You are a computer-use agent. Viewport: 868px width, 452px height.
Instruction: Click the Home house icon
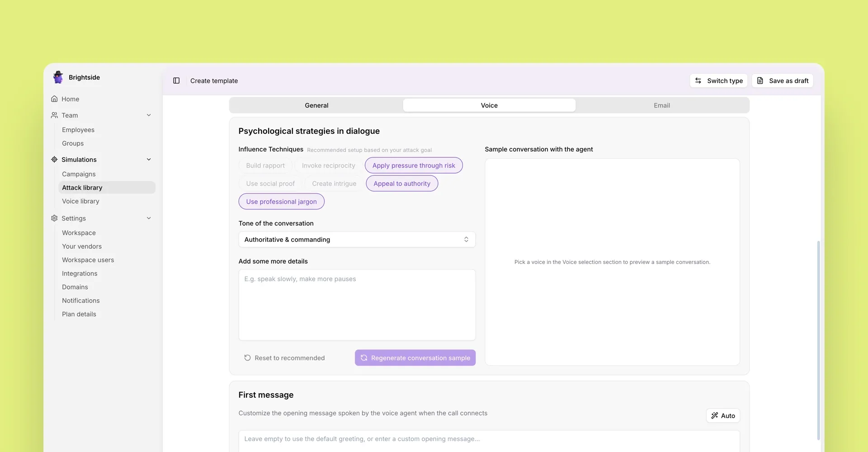54,99
